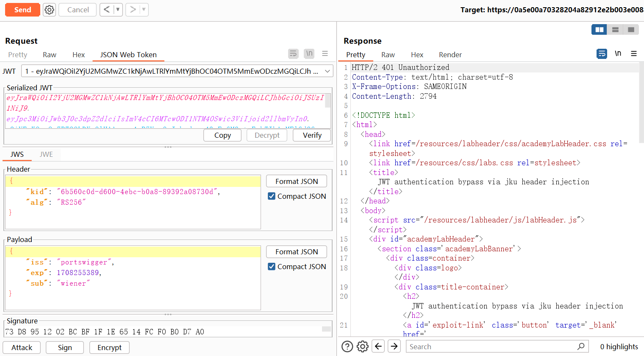This screenshot has height=356, width=644.
Task: Go back to previous request in history
Action: tap(107, 10)
